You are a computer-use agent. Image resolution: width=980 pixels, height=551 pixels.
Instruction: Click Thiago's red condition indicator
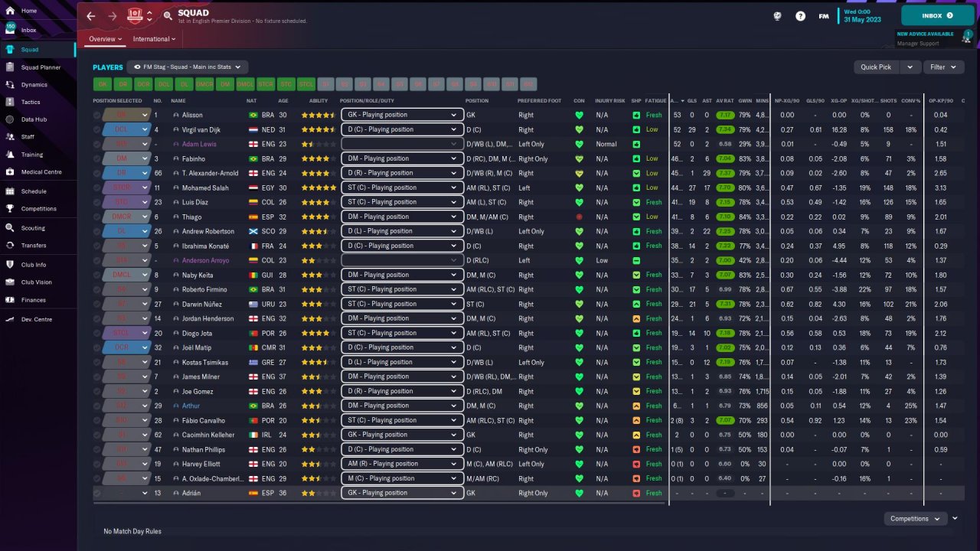(580, 217)
